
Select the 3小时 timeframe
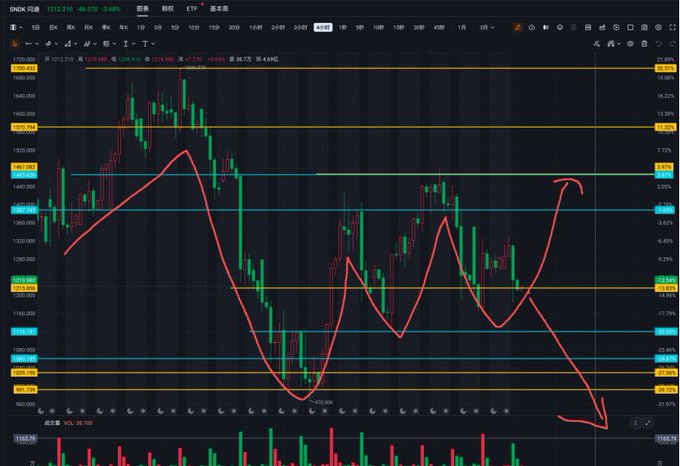(x=301, y=27)
